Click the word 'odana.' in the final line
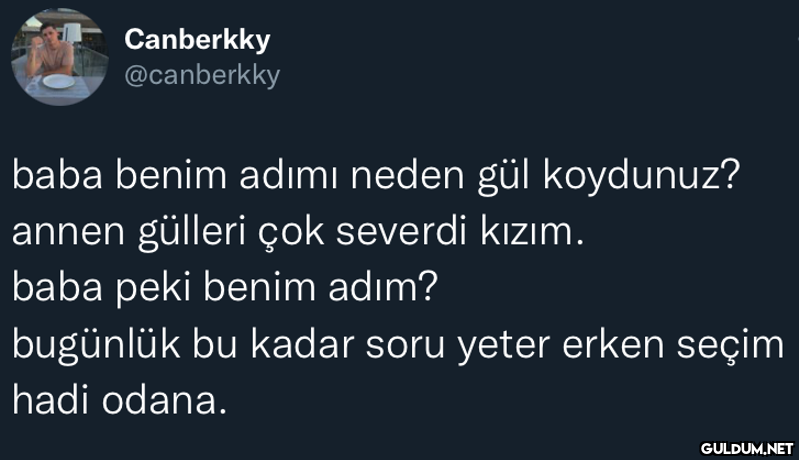799x460 pixels. [x=164, y=401]
